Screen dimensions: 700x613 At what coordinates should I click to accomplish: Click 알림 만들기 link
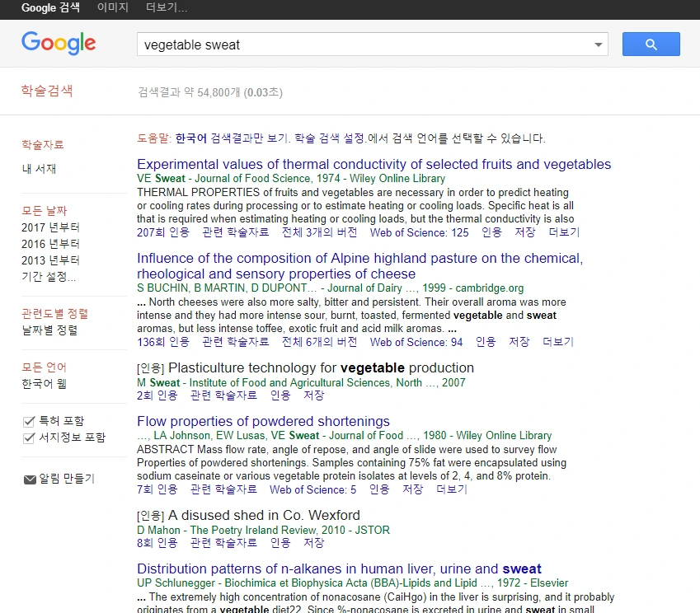point(67,479)
